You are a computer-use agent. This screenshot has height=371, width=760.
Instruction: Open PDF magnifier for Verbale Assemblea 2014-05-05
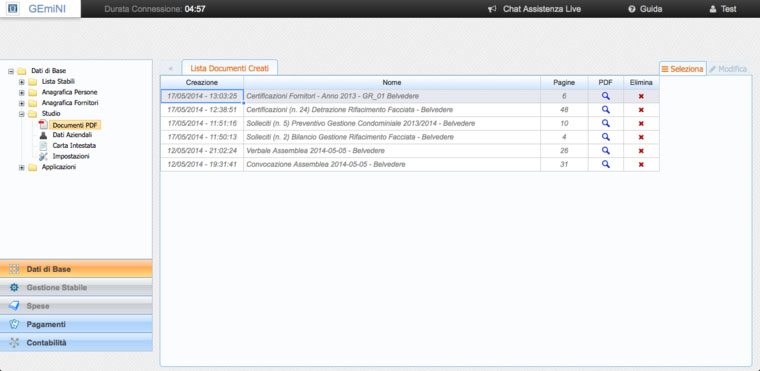[605, 150]
